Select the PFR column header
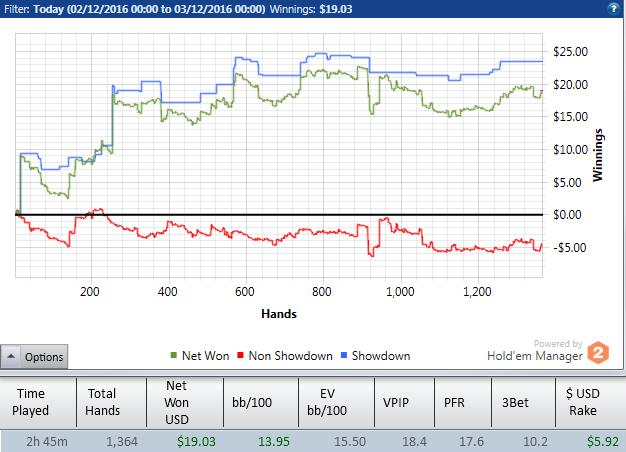This screenshot has width=626, height=452. [x=463, y=402]
